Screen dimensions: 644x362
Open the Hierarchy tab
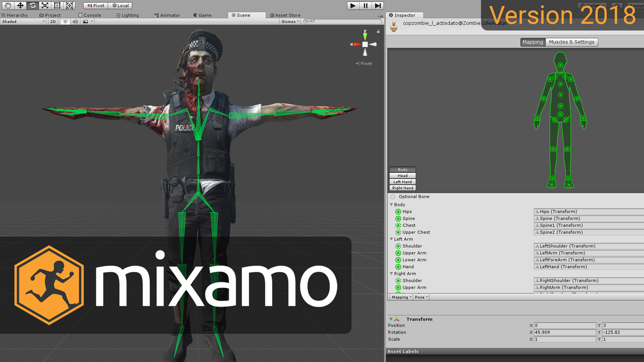(14, 15)
